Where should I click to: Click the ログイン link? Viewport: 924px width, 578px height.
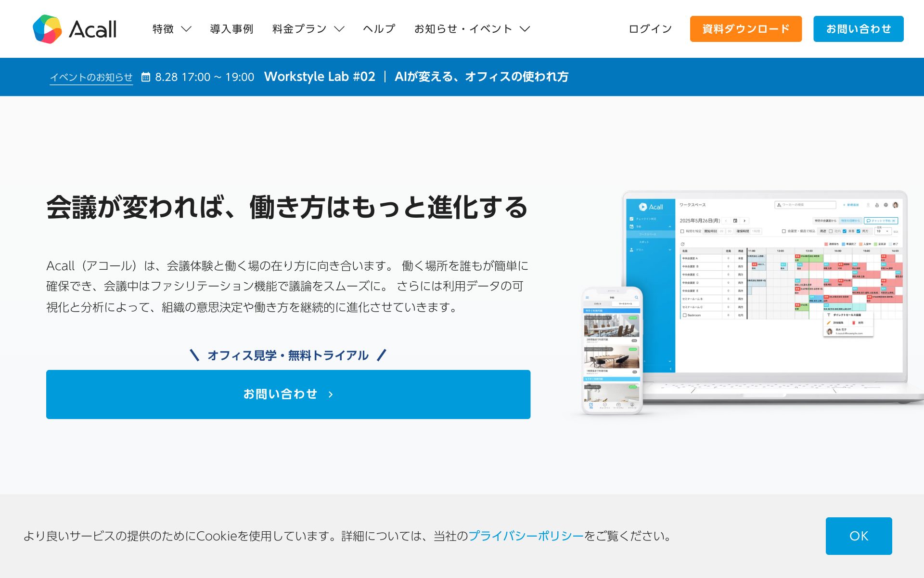tap(650, 29)
